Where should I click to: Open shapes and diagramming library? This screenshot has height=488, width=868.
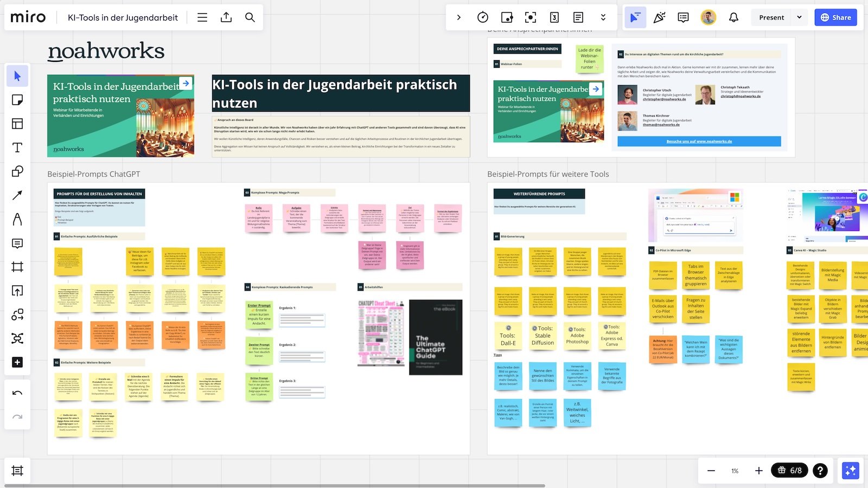17,314
